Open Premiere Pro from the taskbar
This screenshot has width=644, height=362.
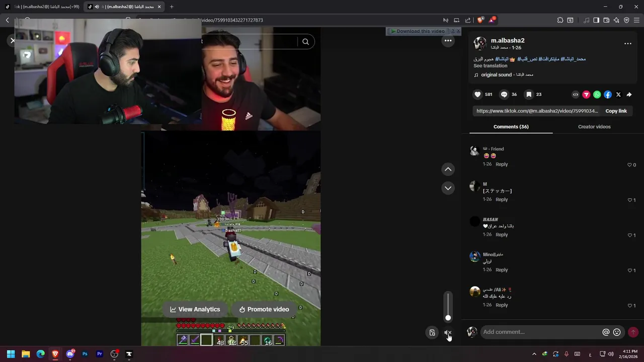tap(100, 354)
